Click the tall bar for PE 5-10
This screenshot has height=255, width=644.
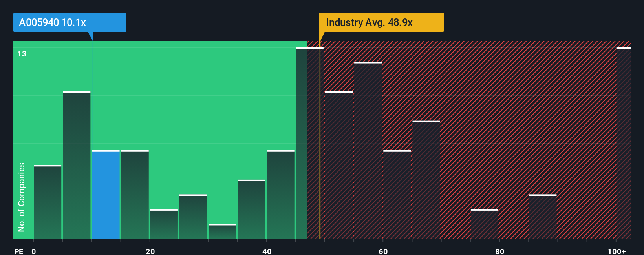click(77, 165)
